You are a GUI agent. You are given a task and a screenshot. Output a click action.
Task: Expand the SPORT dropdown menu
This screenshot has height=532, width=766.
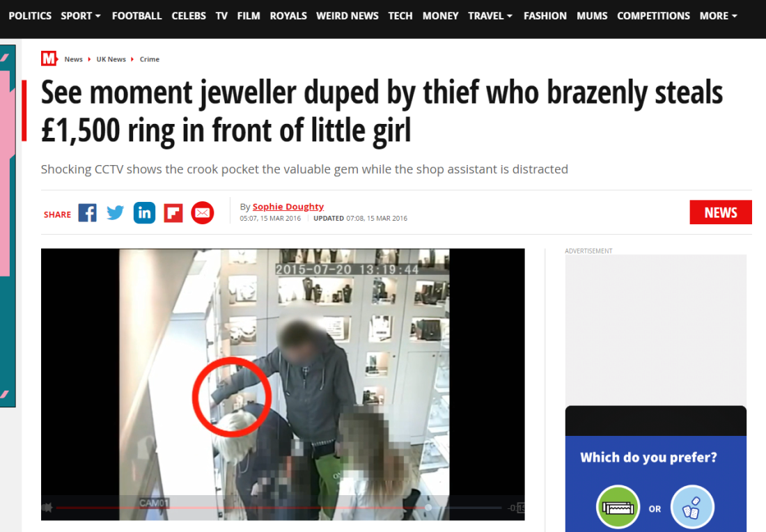(x=81, y=15)
